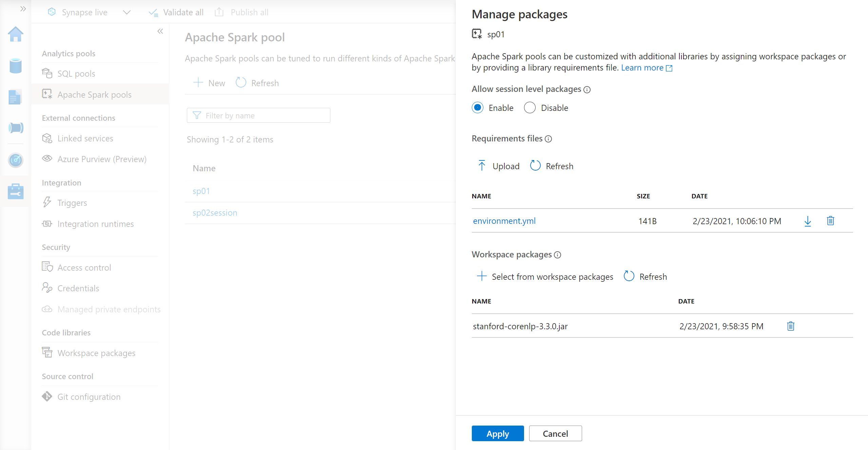Viewport: 868px width, 450px height.
Task: Delete the environment.yml file via trash icon
Action: 830,221
